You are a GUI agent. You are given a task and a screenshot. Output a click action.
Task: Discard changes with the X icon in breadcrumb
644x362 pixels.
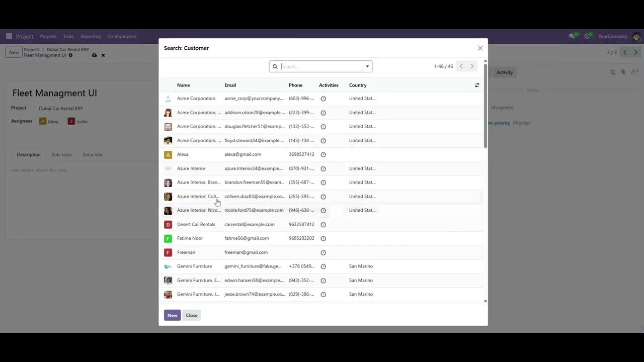[x=103, y=55]
